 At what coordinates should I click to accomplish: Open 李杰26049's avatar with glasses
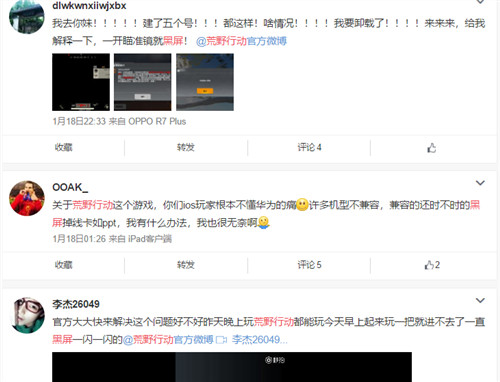coord(27,315)
